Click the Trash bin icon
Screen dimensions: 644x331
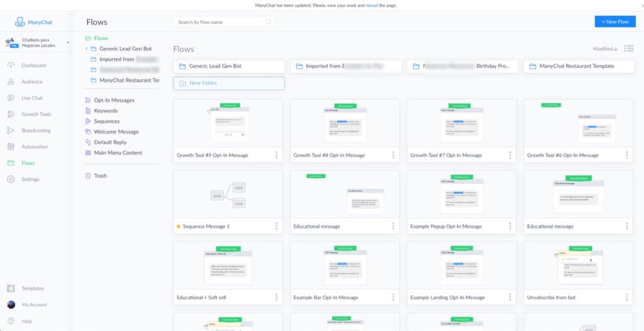pos(88,176)
